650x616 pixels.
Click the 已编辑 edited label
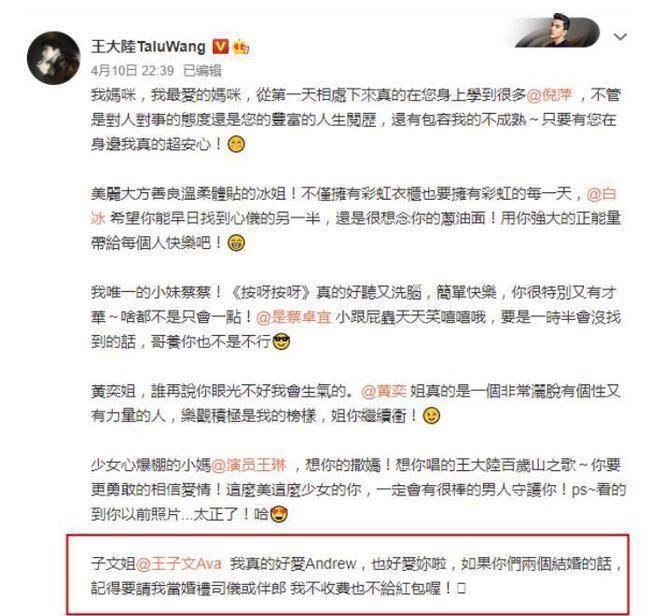click(202, 70)
